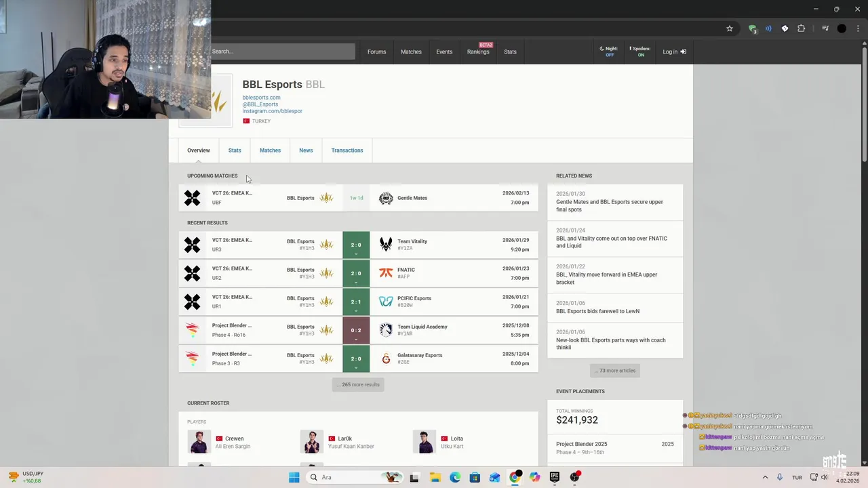
Task: Click the Team Liquid Academy logo
Action: click(386, 330)
